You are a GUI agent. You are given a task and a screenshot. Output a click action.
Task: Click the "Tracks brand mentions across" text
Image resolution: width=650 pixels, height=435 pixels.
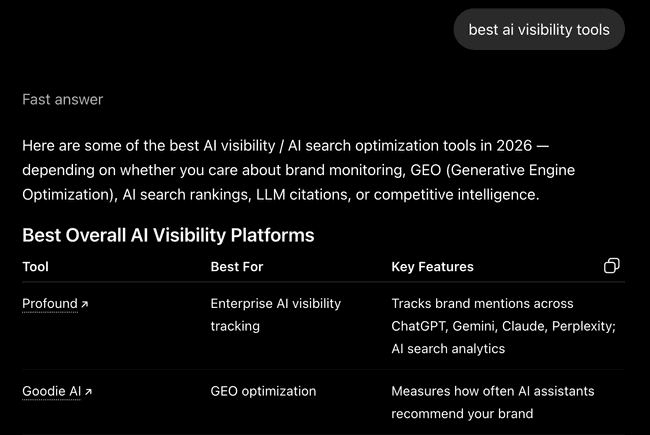(x=483, y=304)
